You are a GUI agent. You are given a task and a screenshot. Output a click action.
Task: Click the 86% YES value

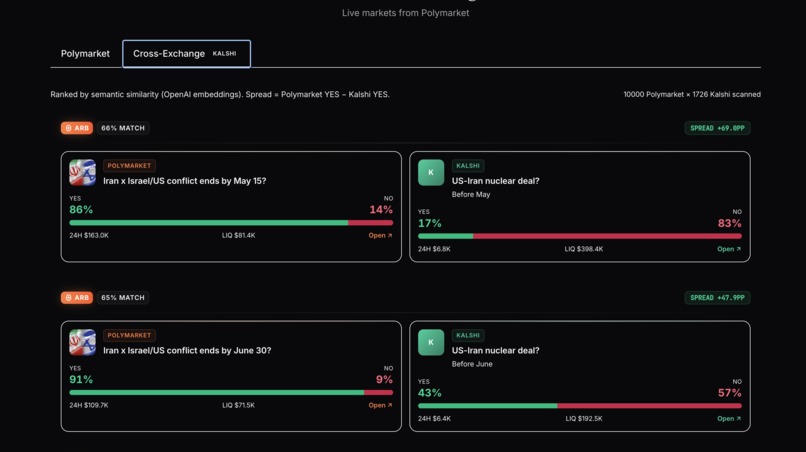[x=81, y=210]
